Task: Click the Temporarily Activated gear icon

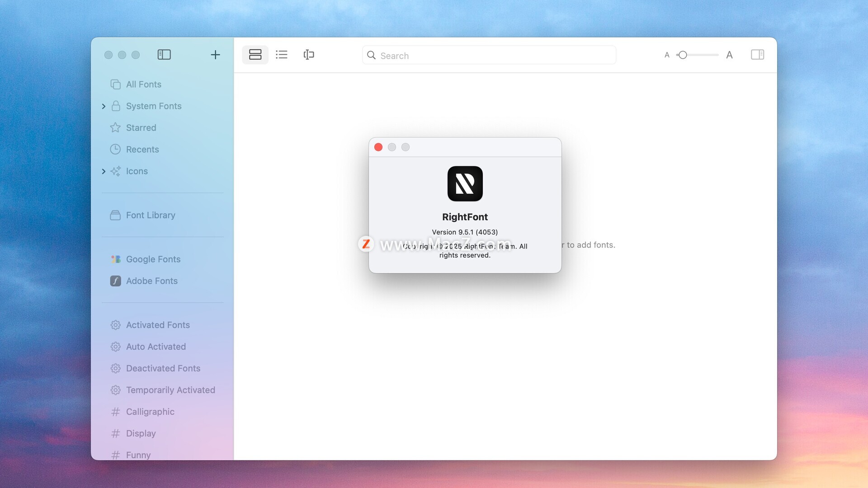Action: [115, 390]
